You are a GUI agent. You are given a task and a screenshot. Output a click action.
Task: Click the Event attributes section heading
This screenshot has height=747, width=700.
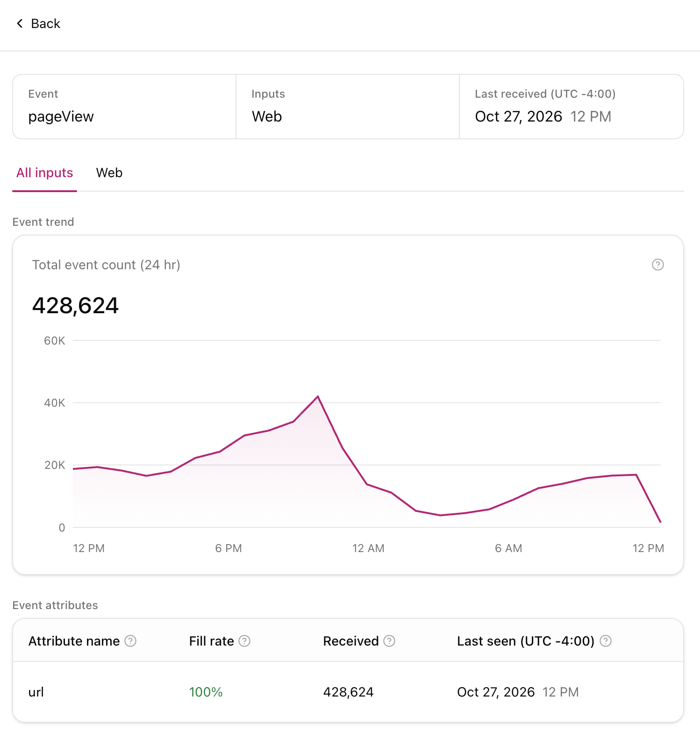click(55, 605)
